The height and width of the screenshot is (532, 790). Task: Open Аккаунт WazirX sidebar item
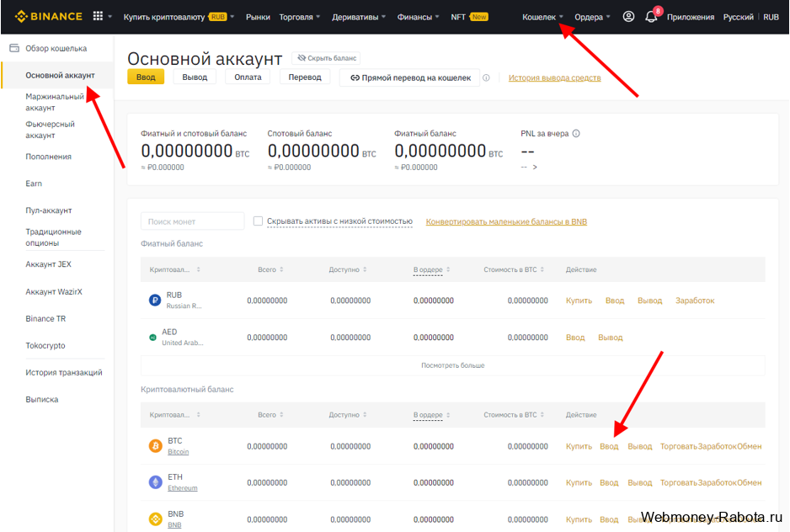point(53,292)
